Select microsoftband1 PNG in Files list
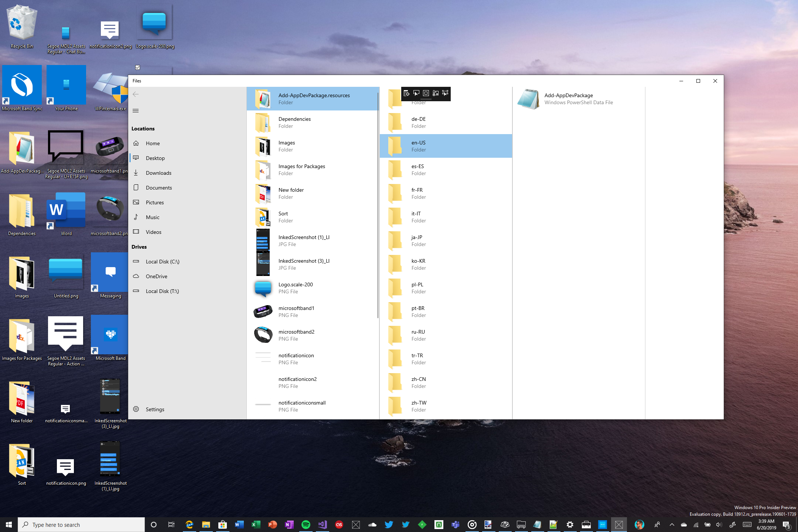 [313, 311]
